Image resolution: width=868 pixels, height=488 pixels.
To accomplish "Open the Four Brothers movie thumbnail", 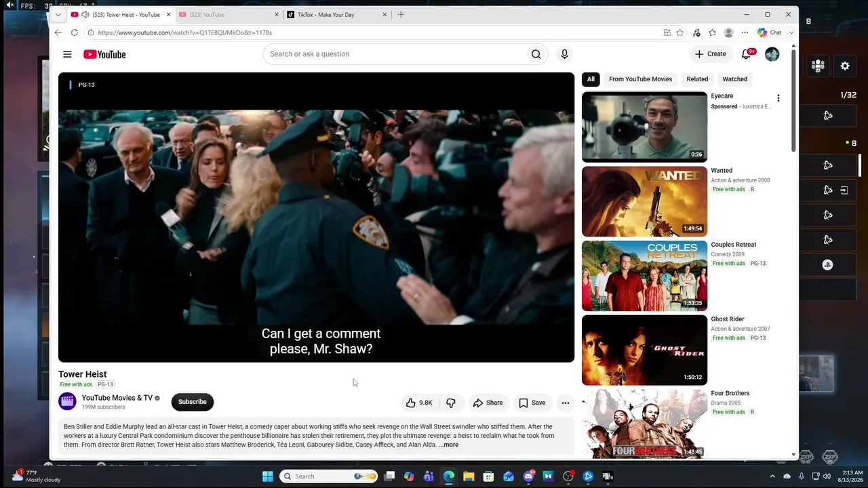I will [644, 424].
